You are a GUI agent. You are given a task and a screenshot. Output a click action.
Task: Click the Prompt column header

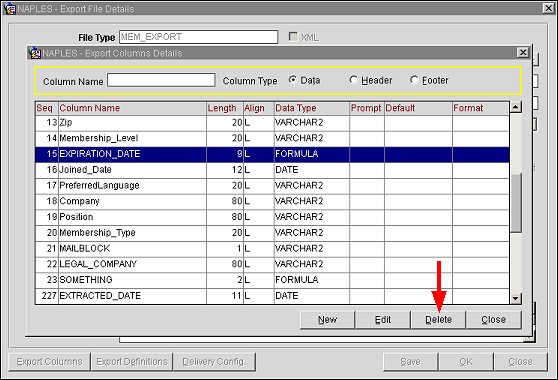[367, 108]
